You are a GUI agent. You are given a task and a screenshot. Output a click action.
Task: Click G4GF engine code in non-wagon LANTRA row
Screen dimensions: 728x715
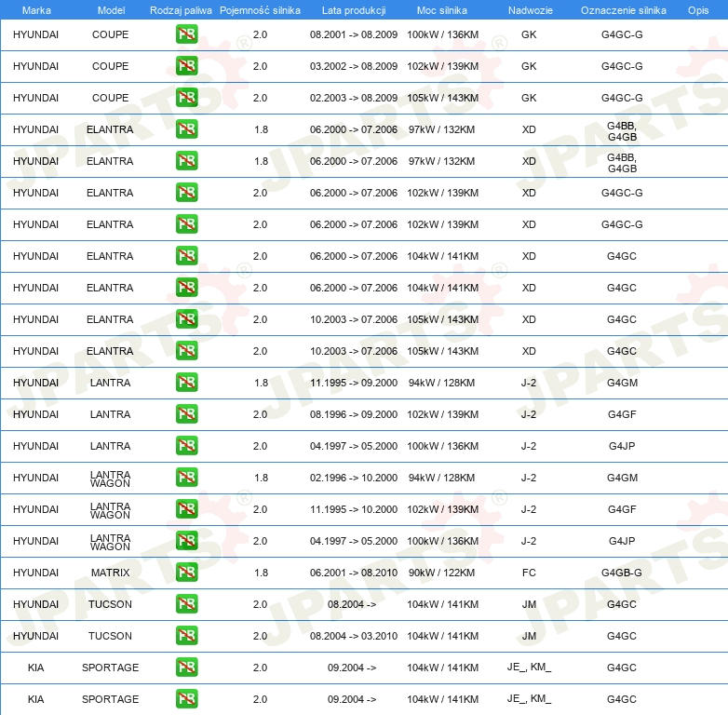pyautogui.click(x=622, y=414)
